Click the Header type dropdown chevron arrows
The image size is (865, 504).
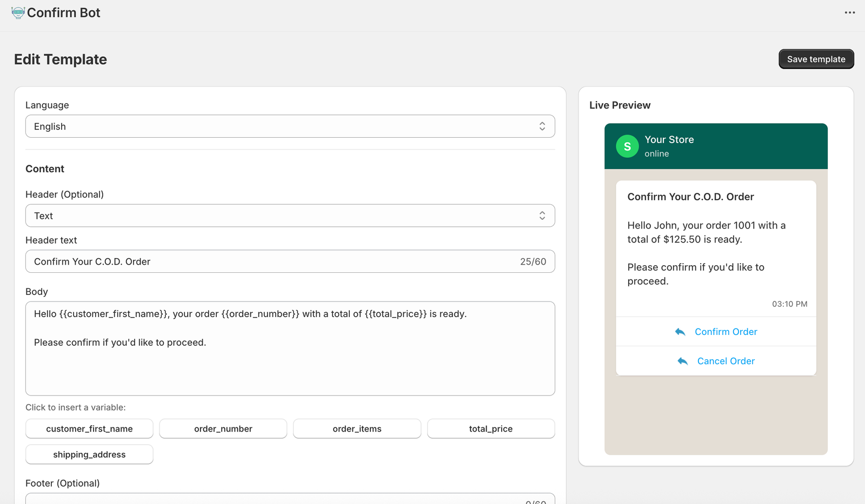point(542,216)
